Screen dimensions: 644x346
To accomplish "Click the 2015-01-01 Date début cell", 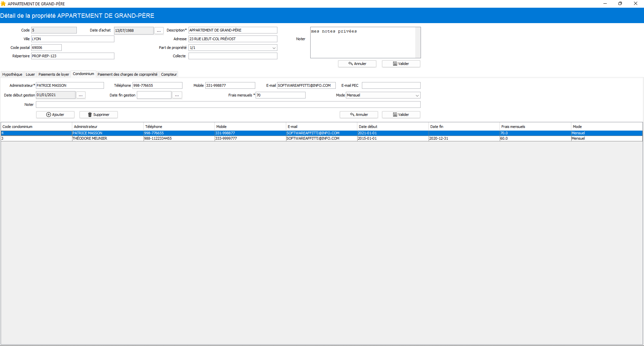I will pos(393,138).
